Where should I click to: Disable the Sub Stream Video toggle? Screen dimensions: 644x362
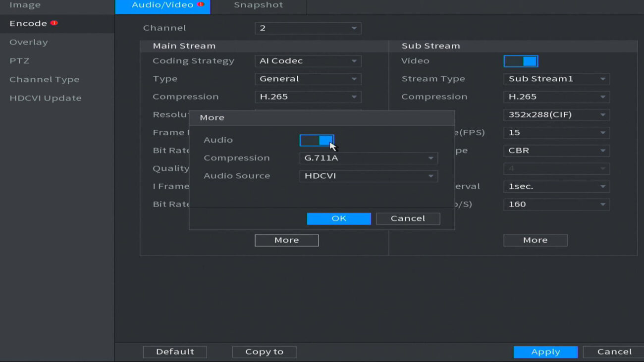521,61
